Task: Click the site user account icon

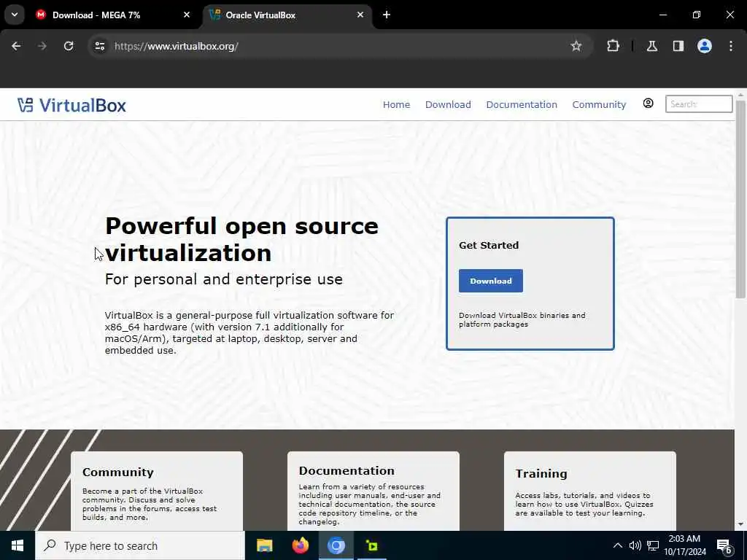Action: tap(648, 104)
